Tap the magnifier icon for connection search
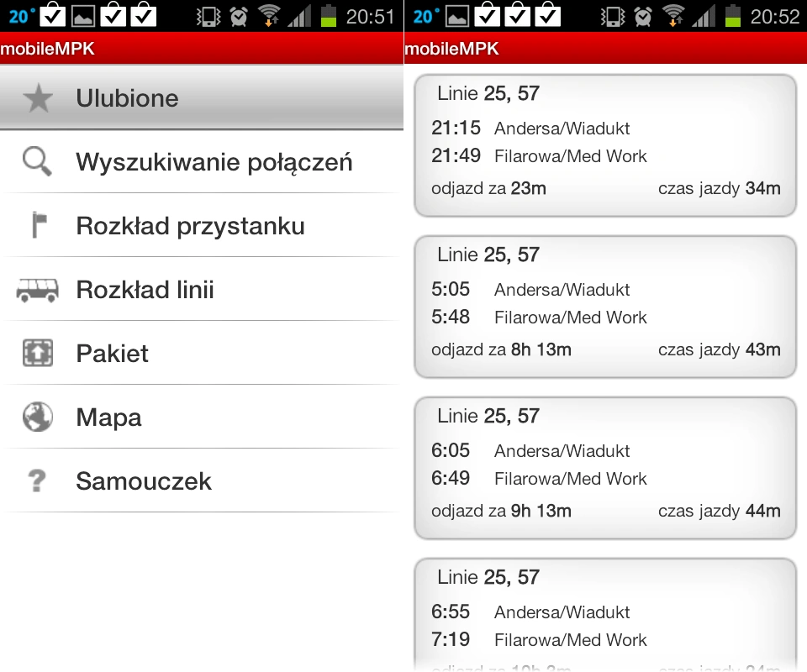807x672 pixels. point(37,162)
